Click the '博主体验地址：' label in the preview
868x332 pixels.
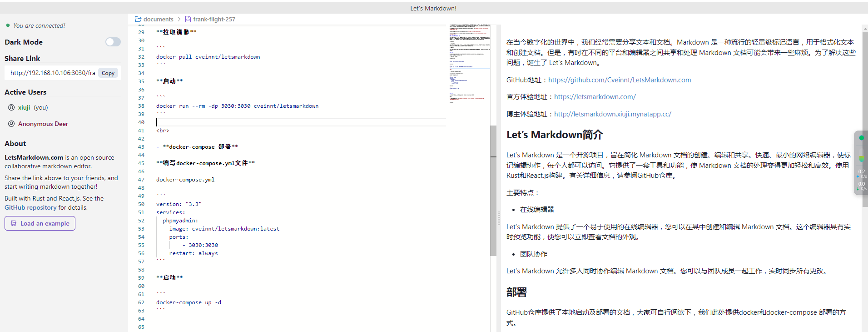click(530, 114)
